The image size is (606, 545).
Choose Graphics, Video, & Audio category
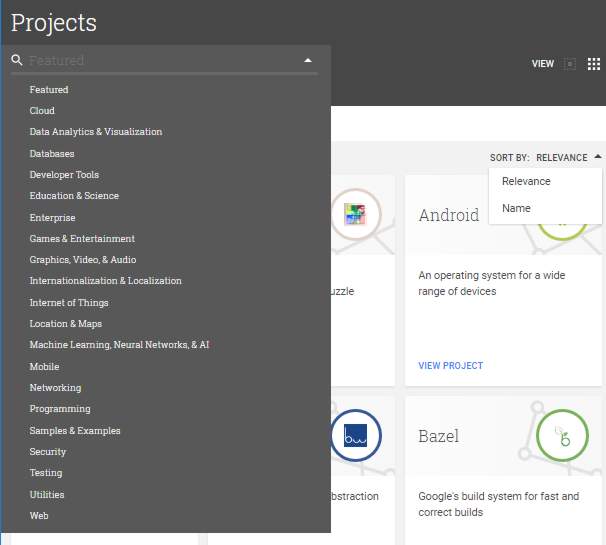click(x=83, y=260)
